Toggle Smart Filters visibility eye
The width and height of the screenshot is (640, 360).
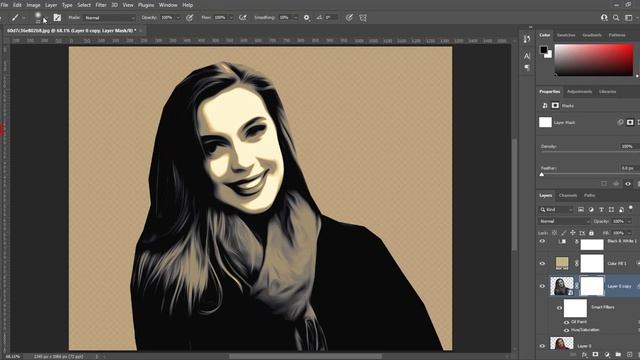tap(560, 308)
